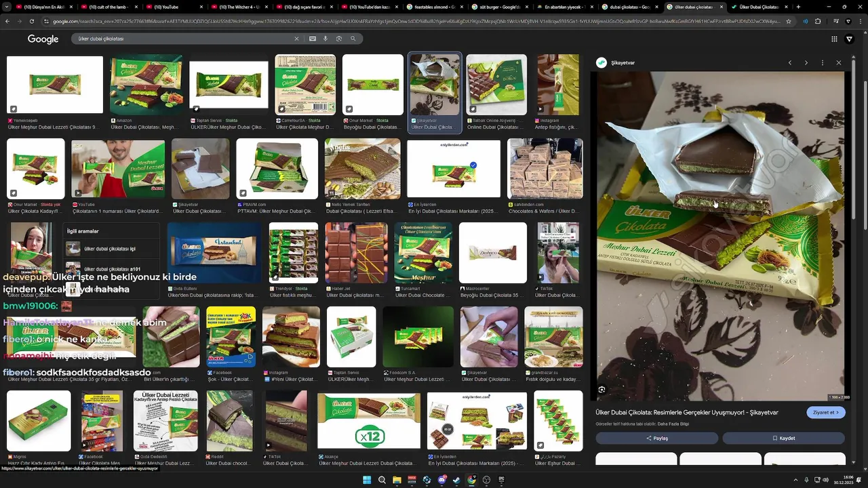Screen dimensions: 868x488
Task: Open Windows Start menu
Action: pos(367,480)
